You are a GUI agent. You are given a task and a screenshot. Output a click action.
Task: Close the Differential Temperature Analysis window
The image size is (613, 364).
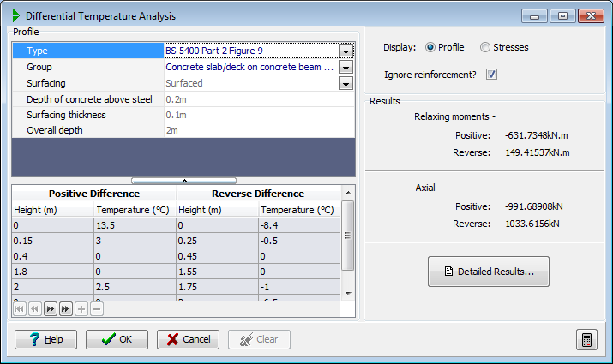pyautogui.click(x=591, y=16)
